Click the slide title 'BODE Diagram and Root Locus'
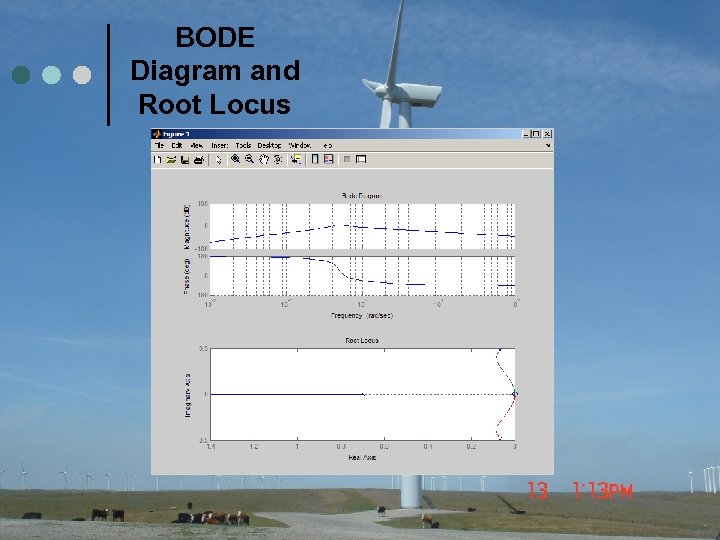 [215, 70]
